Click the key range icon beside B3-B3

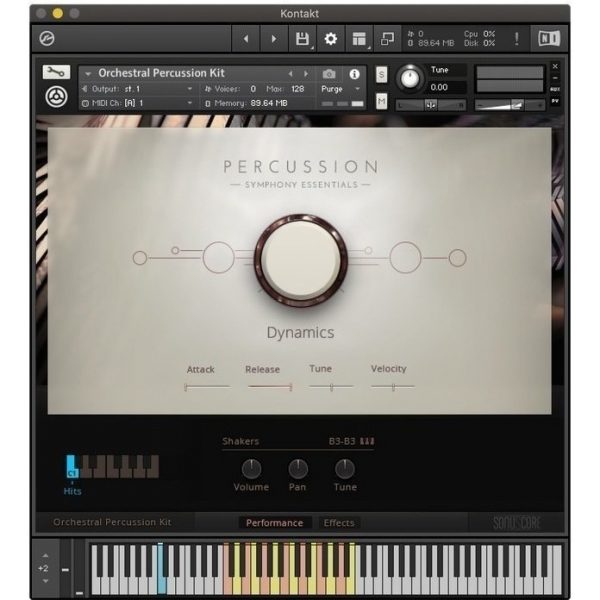click(x=367, y=442)
